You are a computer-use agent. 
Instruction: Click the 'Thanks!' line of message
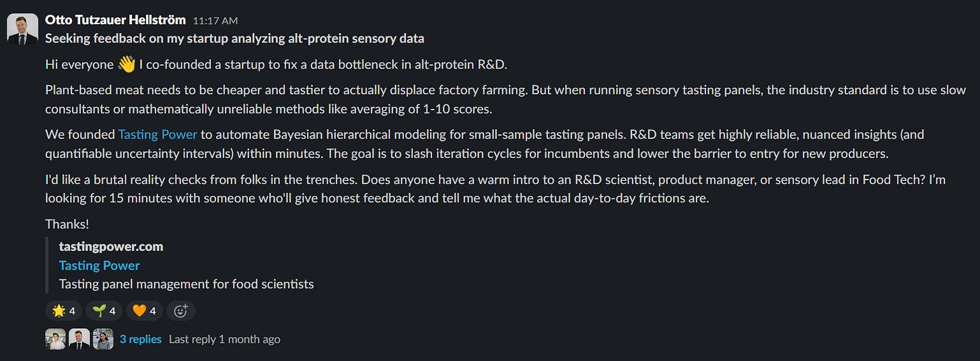pos(67,224)
